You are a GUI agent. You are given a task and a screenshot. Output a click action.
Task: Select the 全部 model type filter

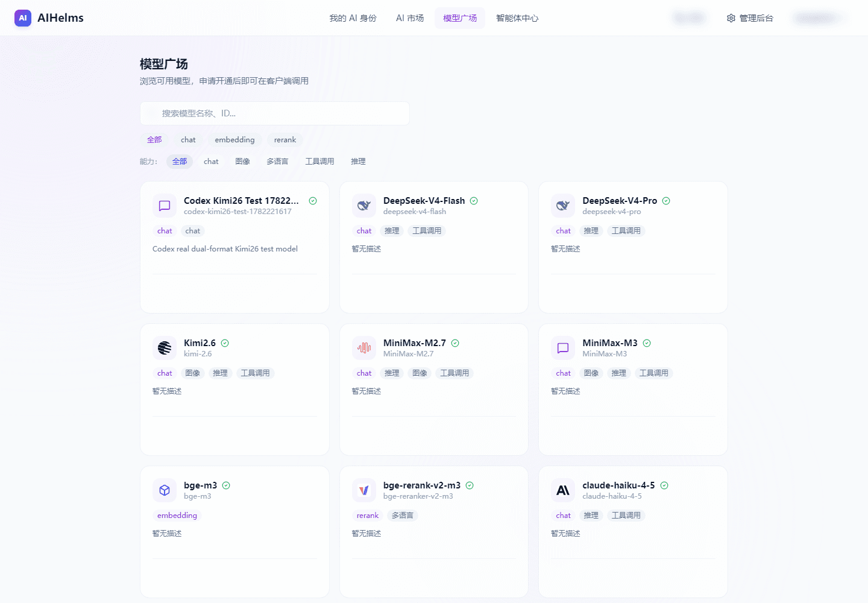point(154,140)
